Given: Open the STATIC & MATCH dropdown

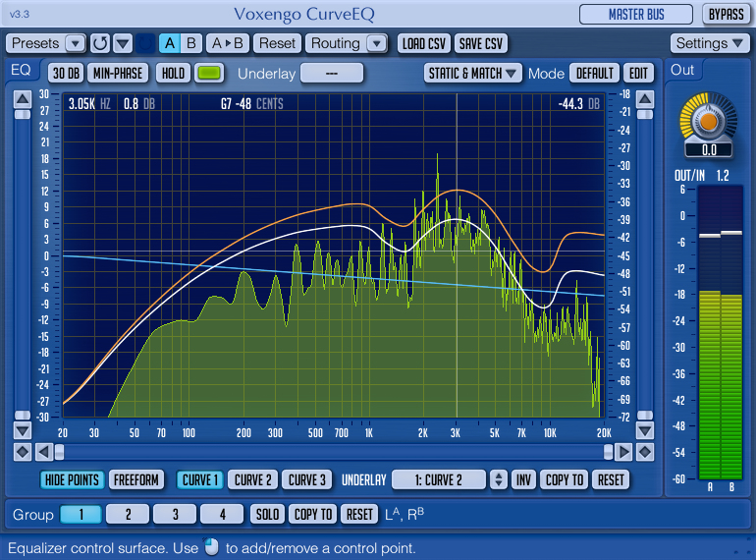Looking at the screenshot, I should (472, 74).
